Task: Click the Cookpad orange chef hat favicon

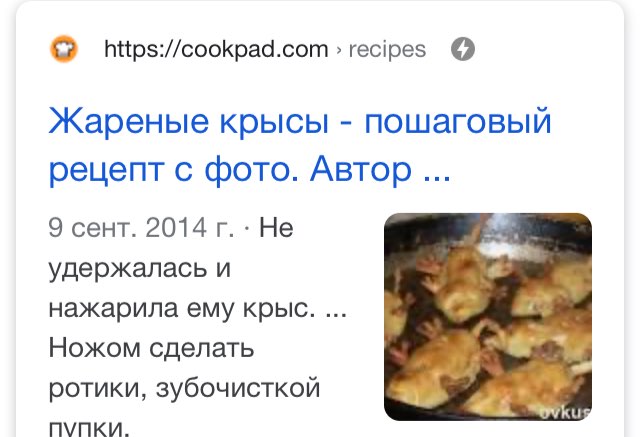Action: pos(64,49)
